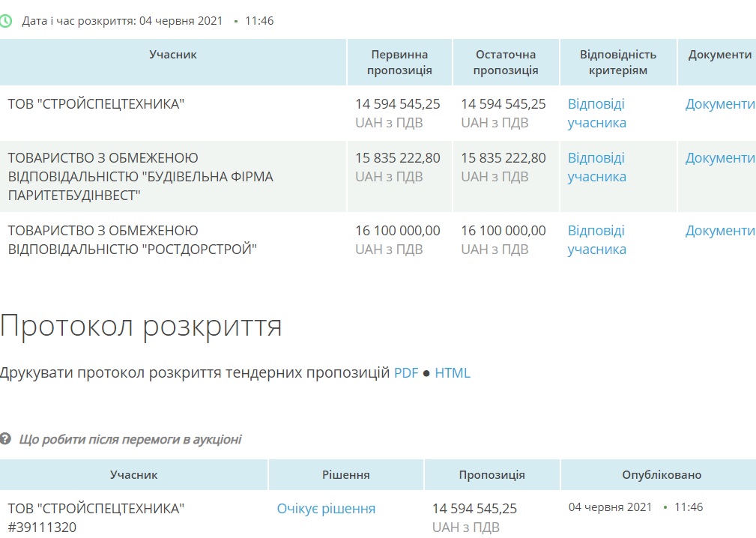Image resolution: width=756 pixels, height=538 pixels.
Task: Open 'Що робити після перемоги в аукціоні' link
Action: point(130,439)
